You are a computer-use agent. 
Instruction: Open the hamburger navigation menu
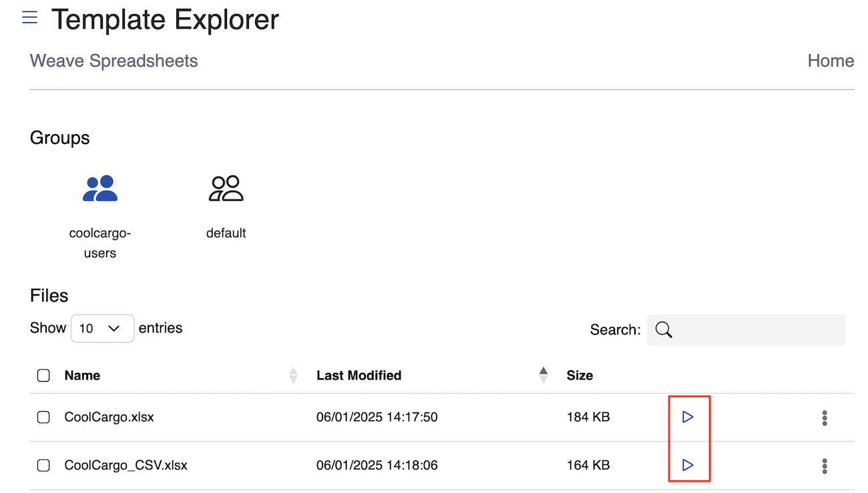click(x=29, y=18)
